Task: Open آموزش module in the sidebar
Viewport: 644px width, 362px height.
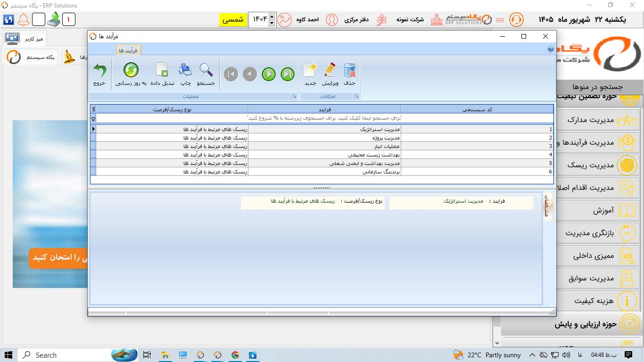Action: pos(597,211)
